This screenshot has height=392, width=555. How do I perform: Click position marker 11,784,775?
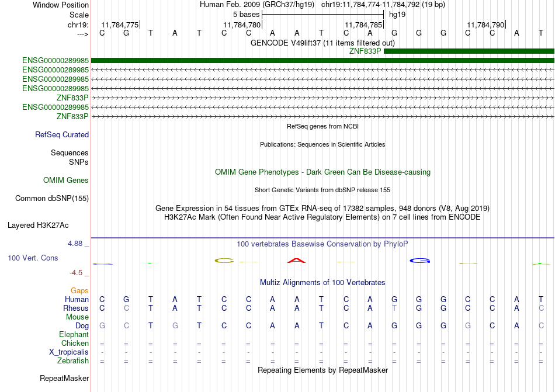coord(120,25)
